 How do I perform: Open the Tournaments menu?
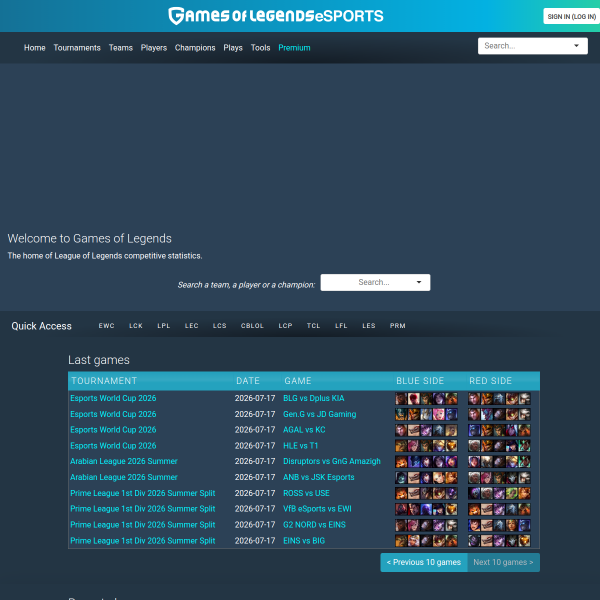coord(77,48)
